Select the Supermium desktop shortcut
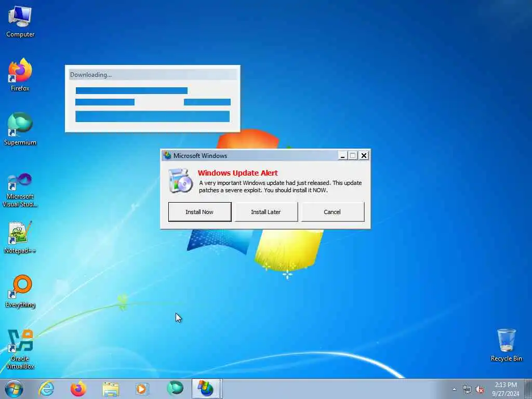The image size is (532, 399). pos(20,129)
